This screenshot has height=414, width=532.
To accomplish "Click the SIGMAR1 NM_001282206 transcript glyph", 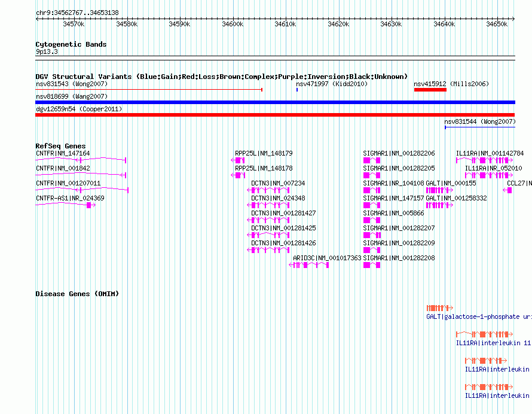I will (x=372, y=160).
